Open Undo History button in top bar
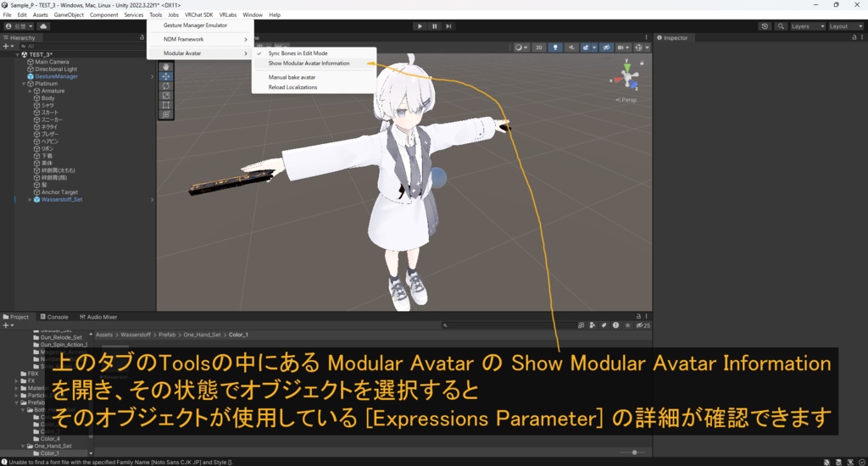The image size is (868, 466). click(x=765, y=26)
